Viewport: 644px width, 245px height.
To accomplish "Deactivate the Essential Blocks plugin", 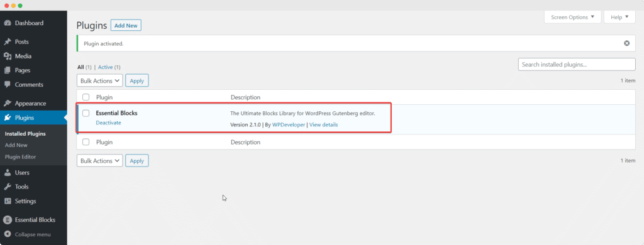I will click(108, 122).
